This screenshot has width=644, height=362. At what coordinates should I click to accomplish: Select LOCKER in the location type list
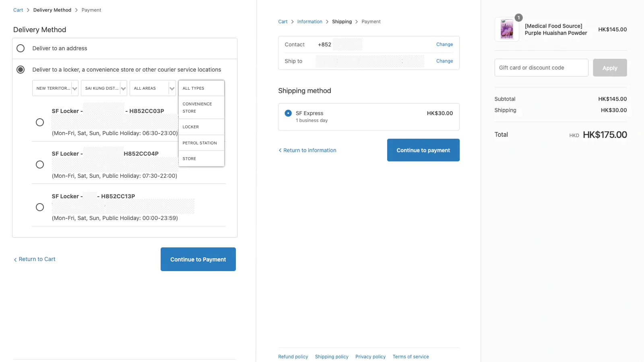coord(201,127)
